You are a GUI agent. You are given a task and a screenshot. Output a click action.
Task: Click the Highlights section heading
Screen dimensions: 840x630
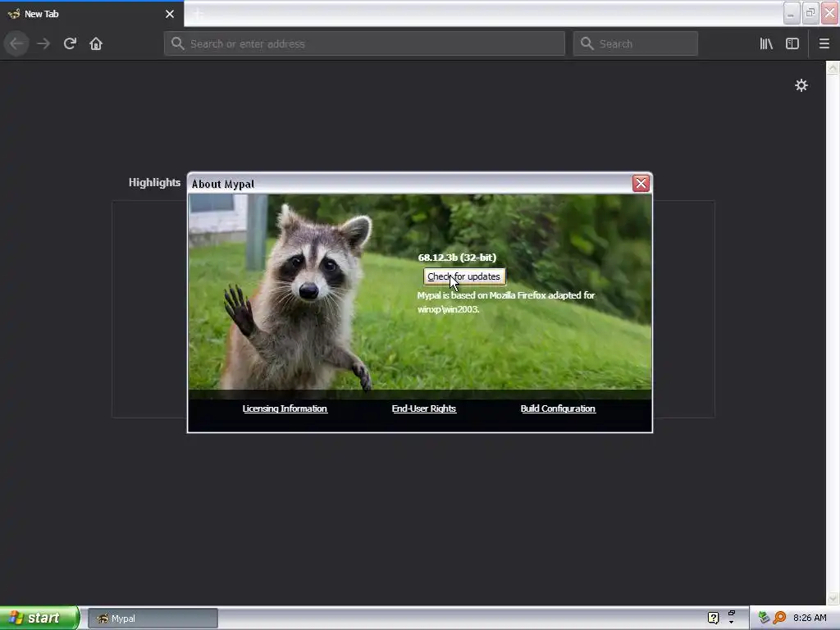[x=154, y=183]
